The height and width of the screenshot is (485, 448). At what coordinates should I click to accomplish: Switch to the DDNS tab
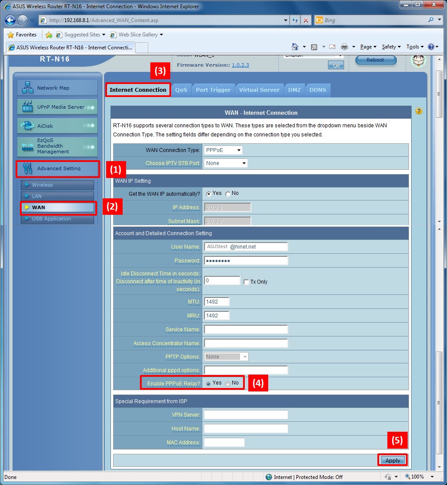318,90
